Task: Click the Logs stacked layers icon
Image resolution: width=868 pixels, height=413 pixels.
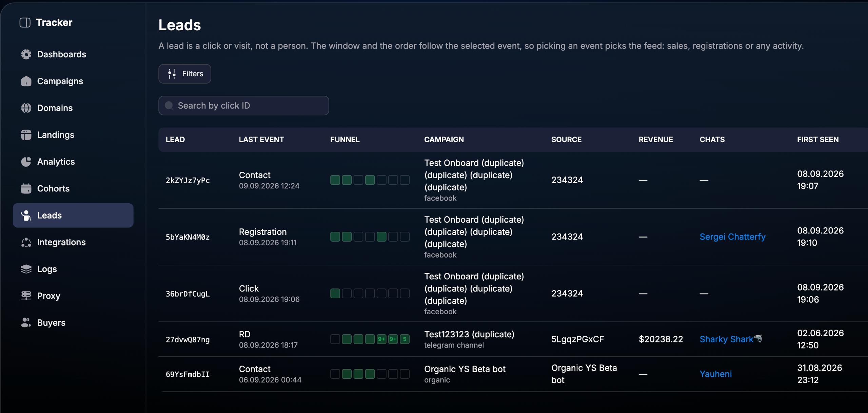Action: coord(26,269)
